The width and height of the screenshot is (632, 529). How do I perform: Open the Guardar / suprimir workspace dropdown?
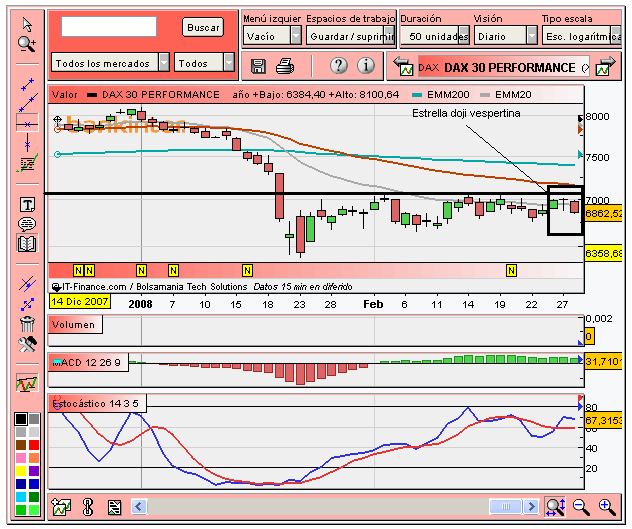(351, 36)
